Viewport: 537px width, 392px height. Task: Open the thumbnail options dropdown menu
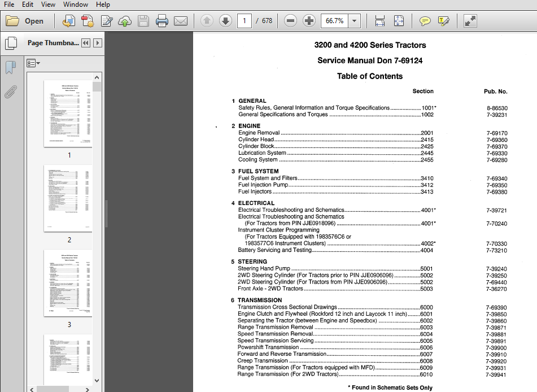tap(33, 63)
